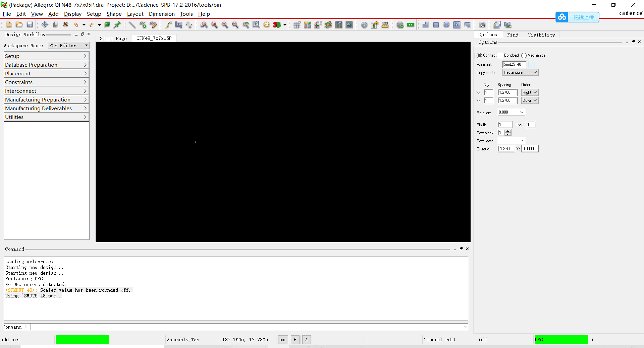644x348 pixels.
Task: Toggle the grid display icon
Action: [297, 25]
